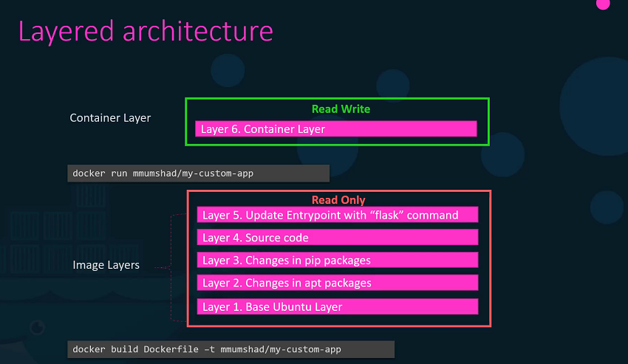The image size is (628, 364).
Task: Select Layer 5 Update Entrypoint bar
Action: click(338, 215)
